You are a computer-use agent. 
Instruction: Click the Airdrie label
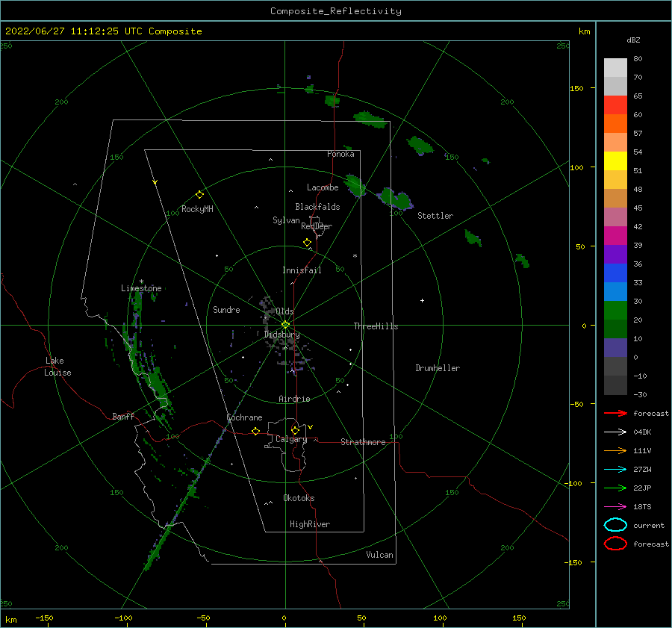(294, 399)
